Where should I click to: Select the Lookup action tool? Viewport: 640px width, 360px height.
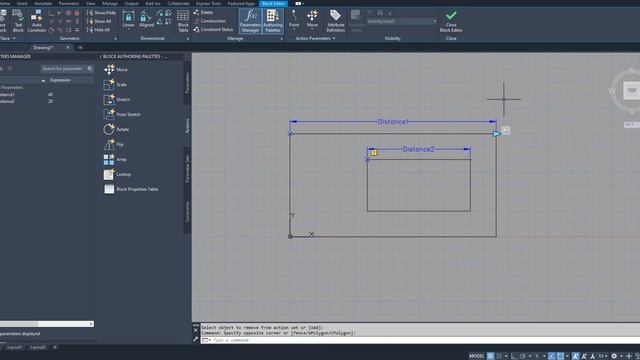pos(117,174)
